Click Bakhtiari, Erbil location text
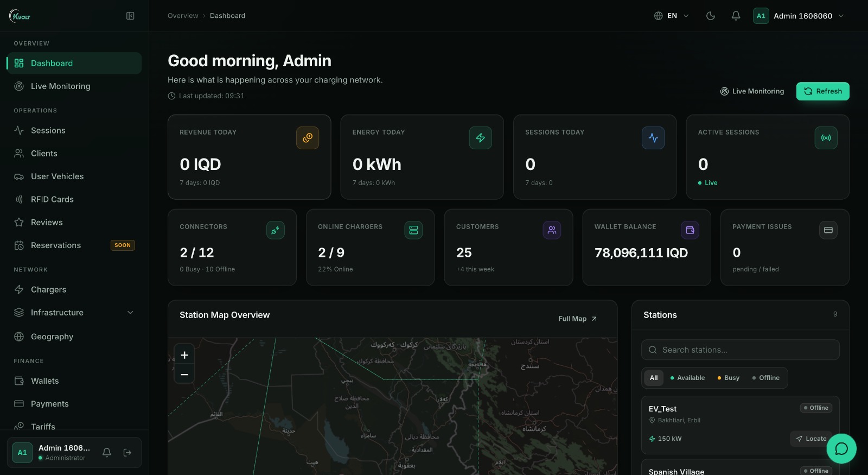 click(x=679, y=420)
